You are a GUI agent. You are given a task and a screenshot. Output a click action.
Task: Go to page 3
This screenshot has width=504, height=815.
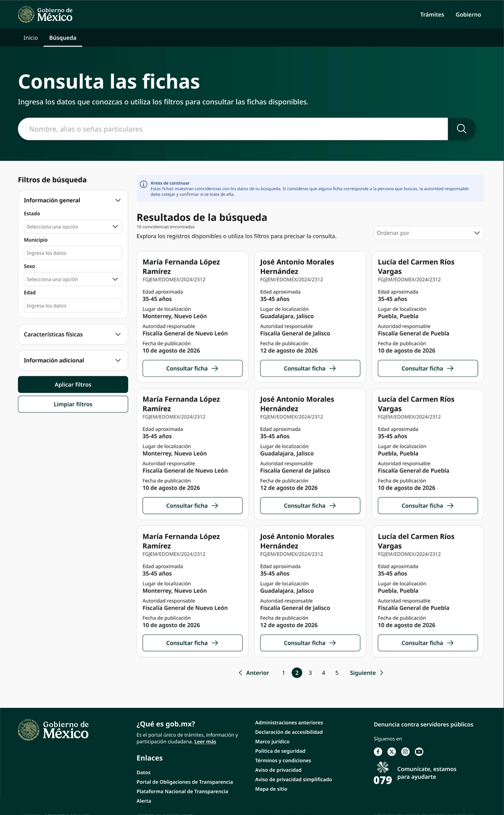coord(310,673)
